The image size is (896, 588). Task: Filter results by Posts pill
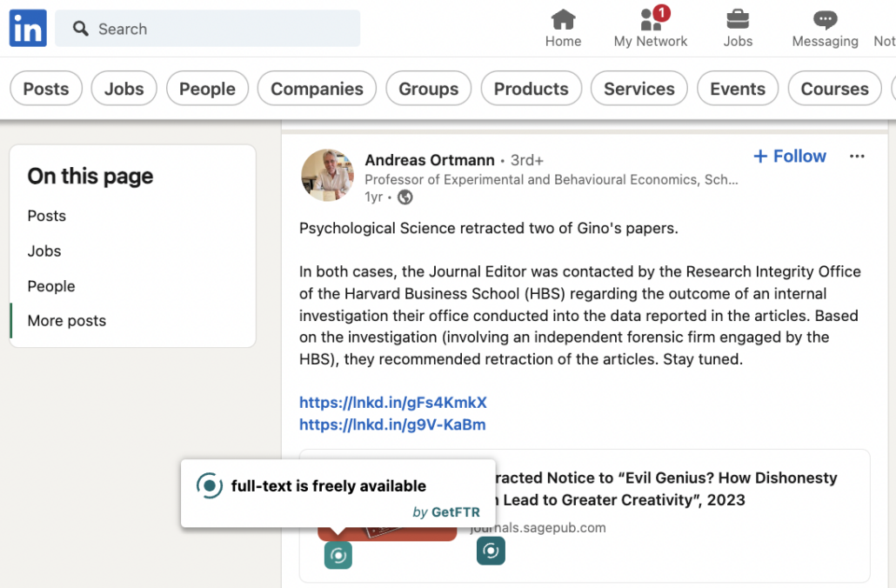46,89
